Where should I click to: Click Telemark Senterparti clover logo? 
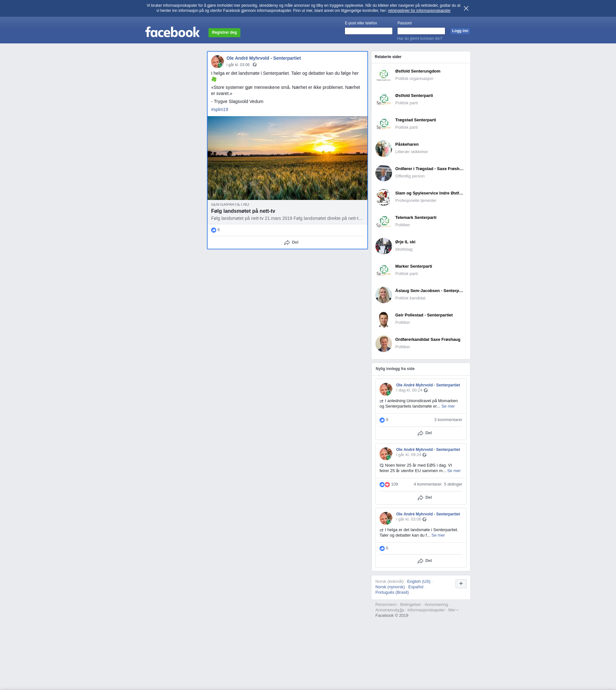383,221
